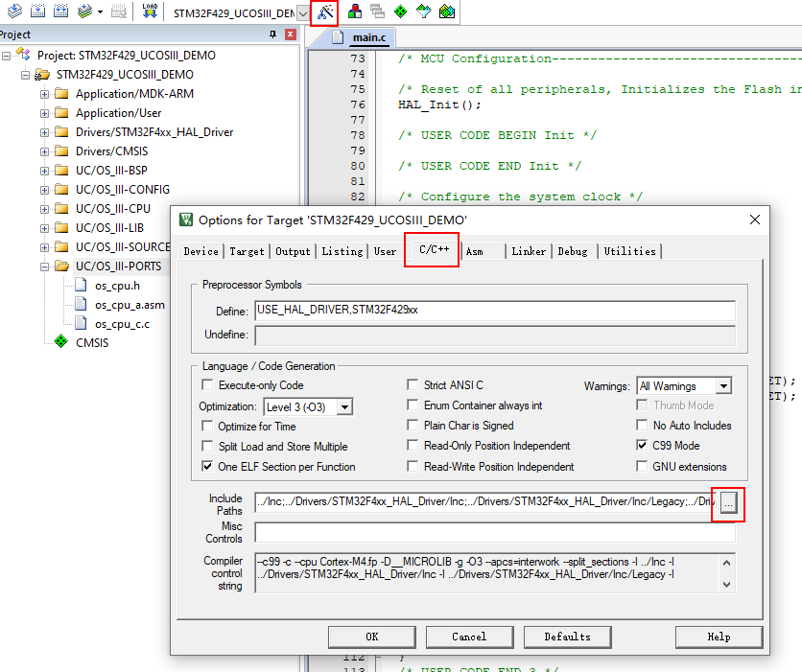Open the Pack Installer icon
The height and width of the screenshot is (672, 802).
tap(446, 12)
